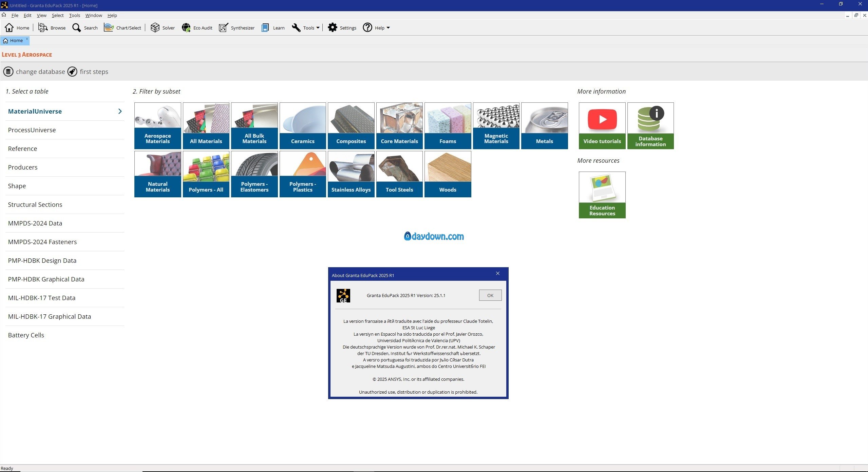This screenshot has width=868, height=472.
Task: Open the View menu
Action: 41,15
